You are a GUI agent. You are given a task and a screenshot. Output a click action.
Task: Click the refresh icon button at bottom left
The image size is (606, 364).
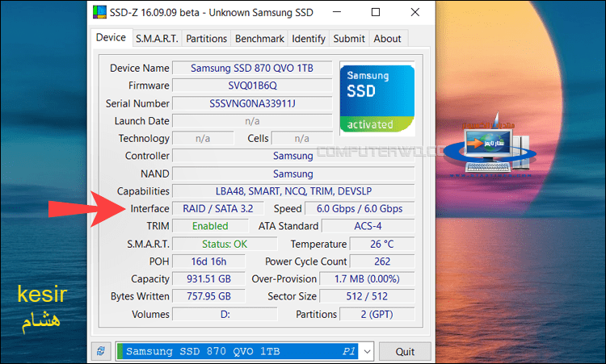coord(101,351)
